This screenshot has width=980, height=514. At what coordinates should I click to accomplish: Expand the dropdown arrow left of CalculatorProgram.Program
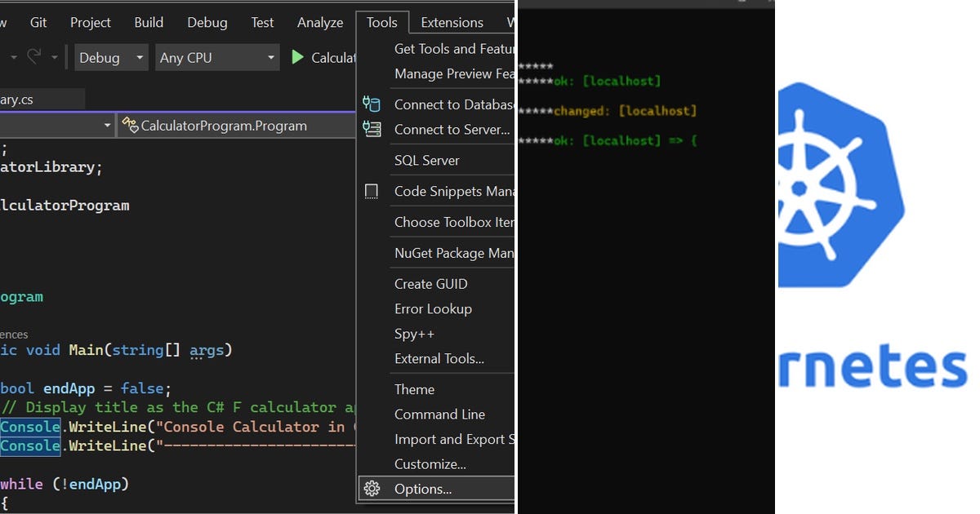click(107, 126)
